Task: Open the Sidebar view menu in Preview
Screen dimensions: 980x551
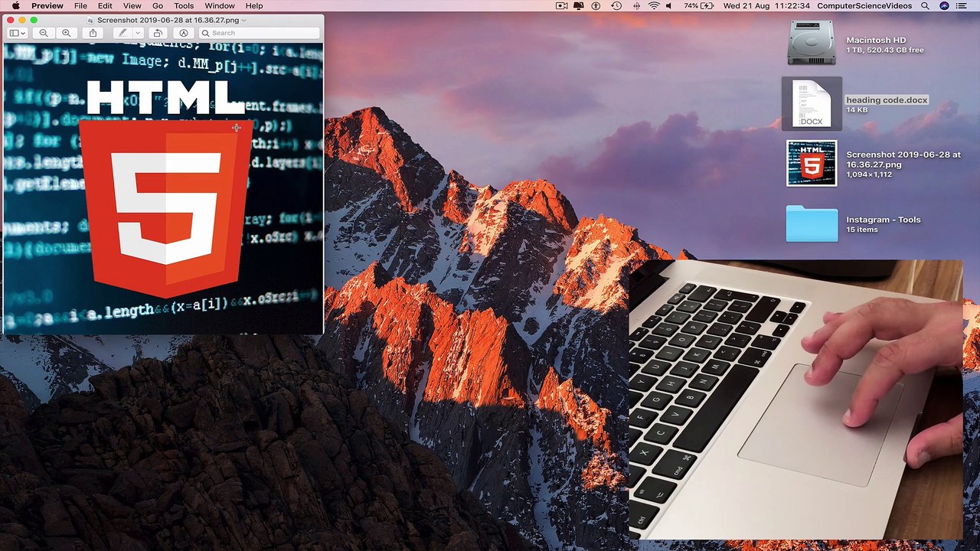Action: 17,33
